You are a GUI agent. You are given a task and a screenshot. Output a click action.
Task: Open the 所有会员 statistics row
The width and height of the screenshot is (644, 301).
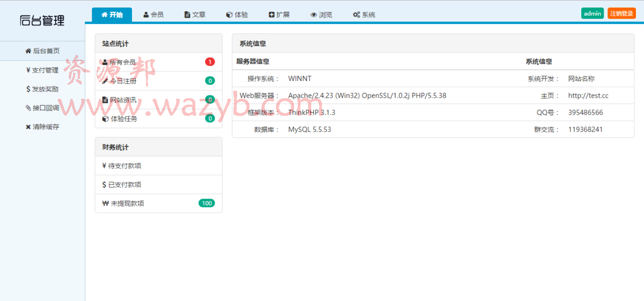[x=158, y=62]
